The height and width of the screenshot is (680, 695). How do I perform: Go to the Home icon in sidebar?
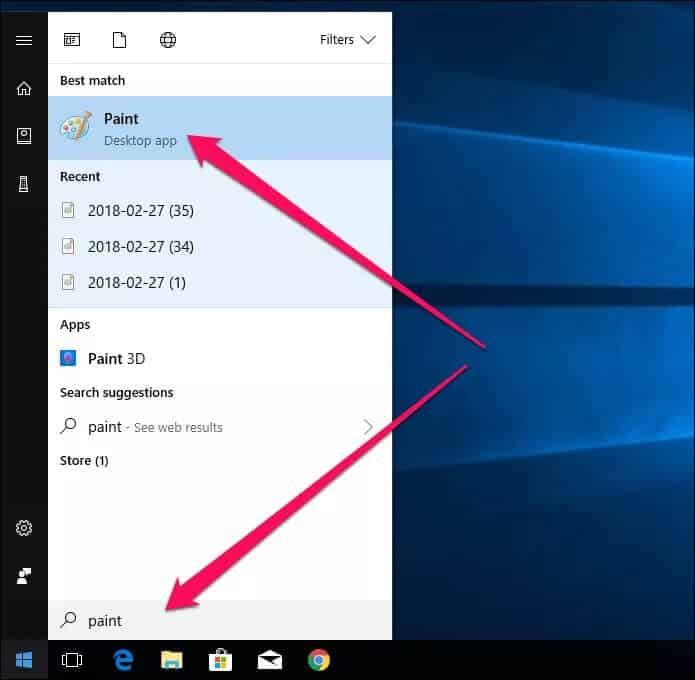[x=24, y=88]
